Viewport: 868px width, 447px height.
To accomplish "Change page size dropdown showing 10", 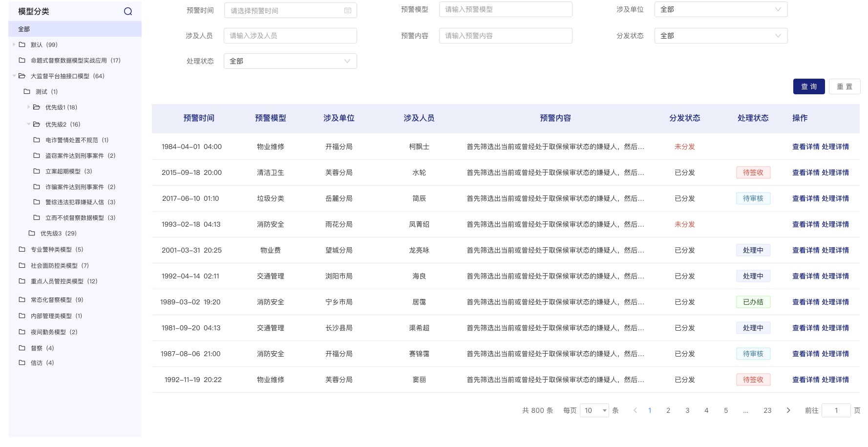I will [x=594, y=410].
